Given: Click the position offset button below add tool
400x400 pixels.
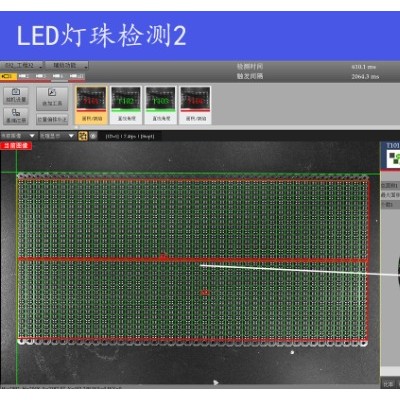Looking at the screenshot, I should tap(52, 119).
